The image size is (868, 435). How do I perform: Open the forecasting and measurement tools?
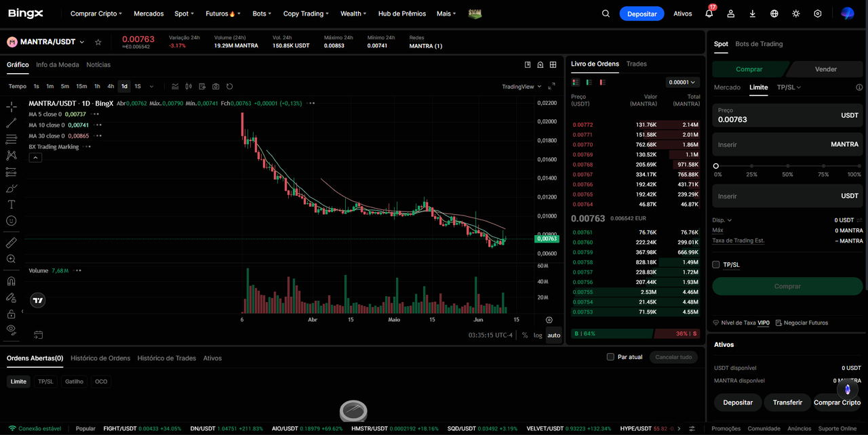coord(11,172)
